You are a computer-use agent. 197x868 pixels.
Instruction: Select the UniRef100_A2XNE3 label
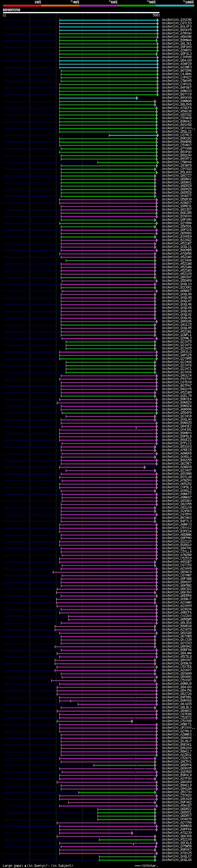[x=177, y=67]
